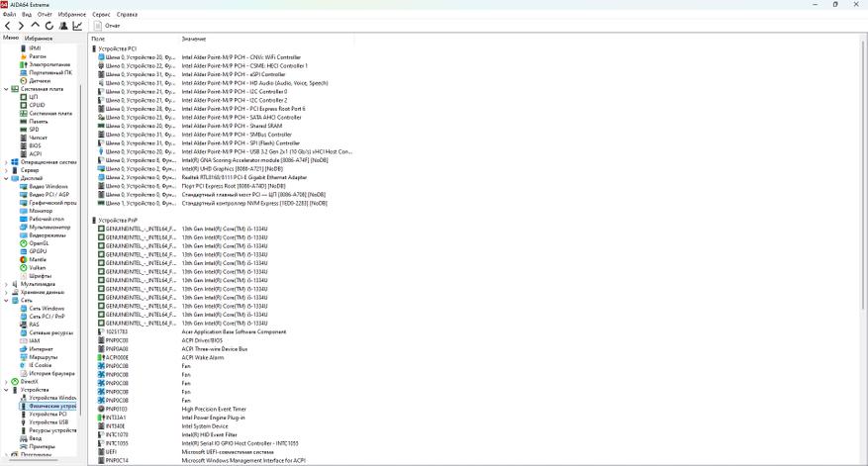Image resolution: width=868 pixels, height=466 pixels.
Task: Click the up-level arrow in the toolbar
Action: tap(35, 26)
